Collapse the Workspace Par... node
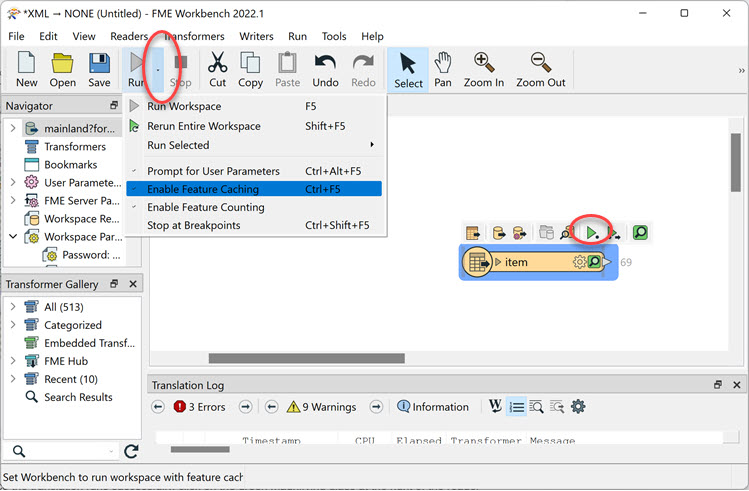 click(13, 236)
